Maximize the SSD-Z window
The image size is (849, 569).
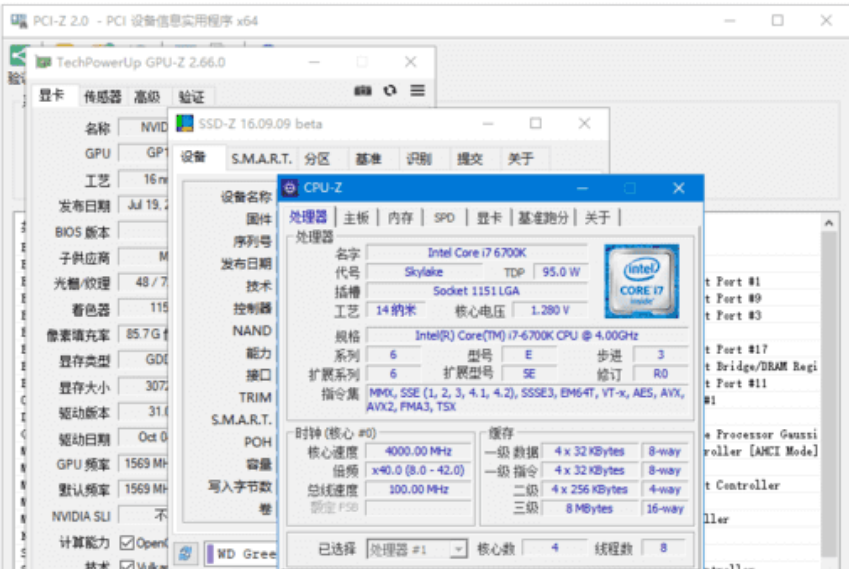pos(535,123)
